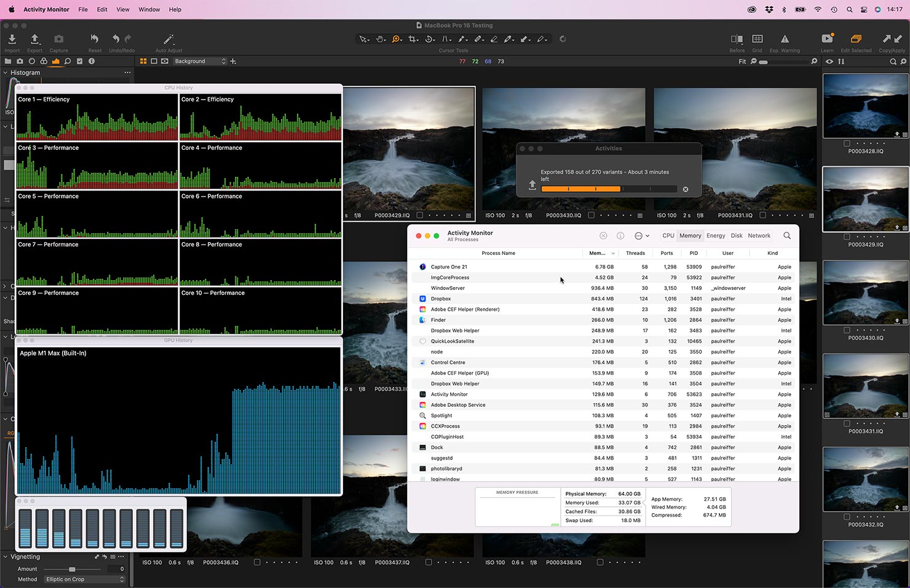
Task: Switch to the Energy tab
Action: tap(716, 235)
